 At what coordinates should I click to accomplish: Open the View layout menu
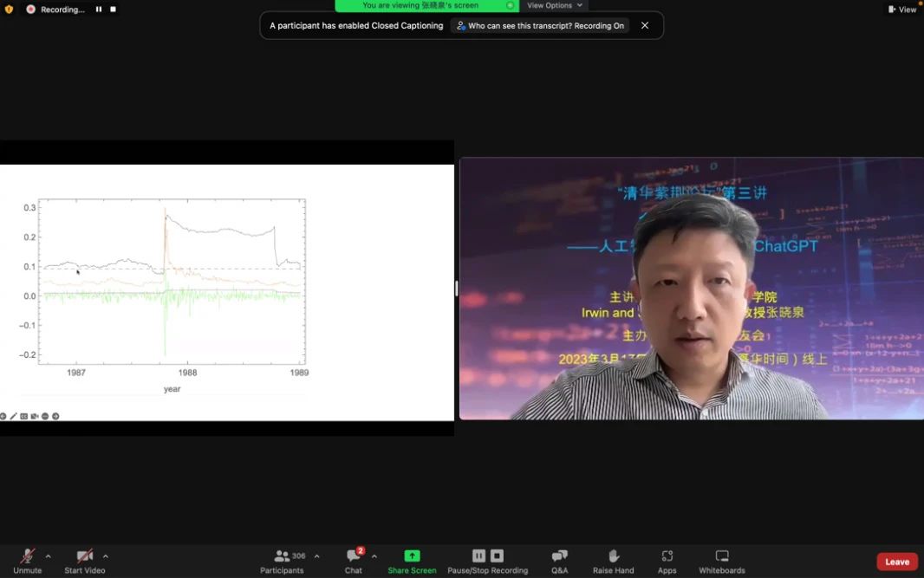pyautogui.click(x=902, y=10)
